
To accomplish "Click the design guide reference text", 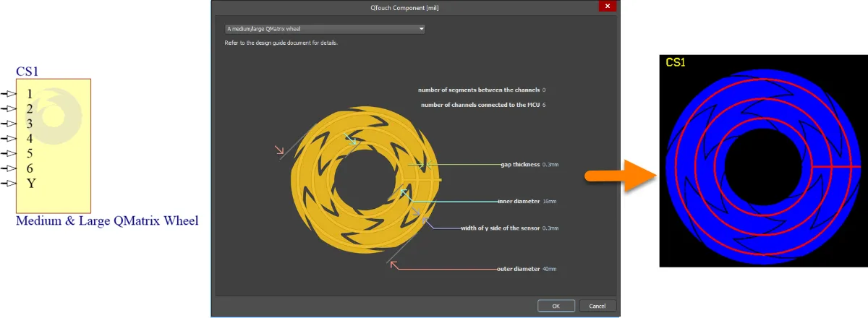I will point(281,43).
